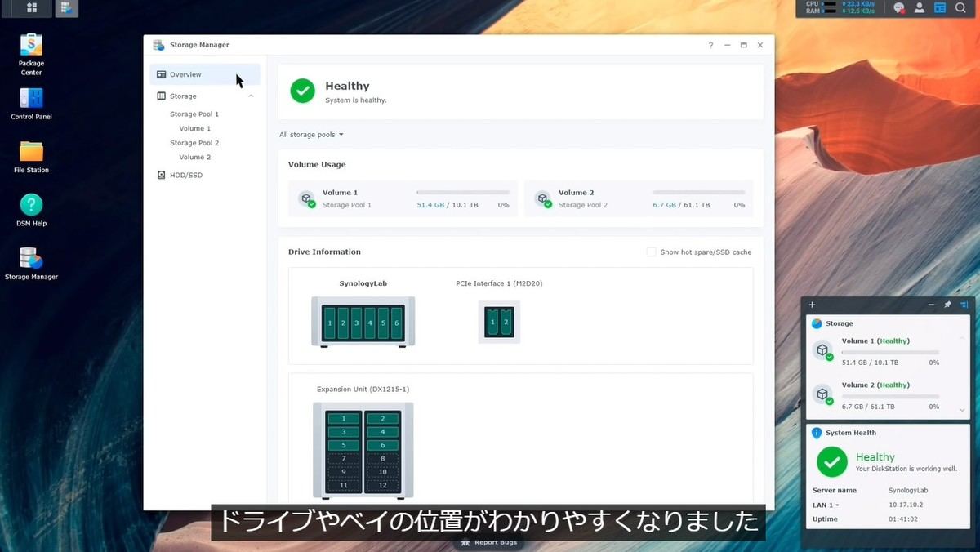Click Volume 1 usage bar in Storage widget
This screenshot has width=980, height=552.
click(x=890, y=353)
